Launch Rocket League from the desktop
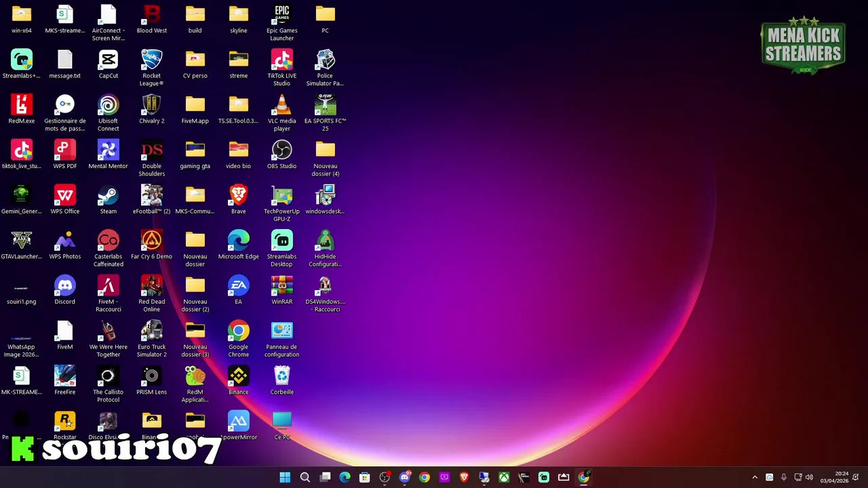 pyautogui.click(x=152, y=67)
